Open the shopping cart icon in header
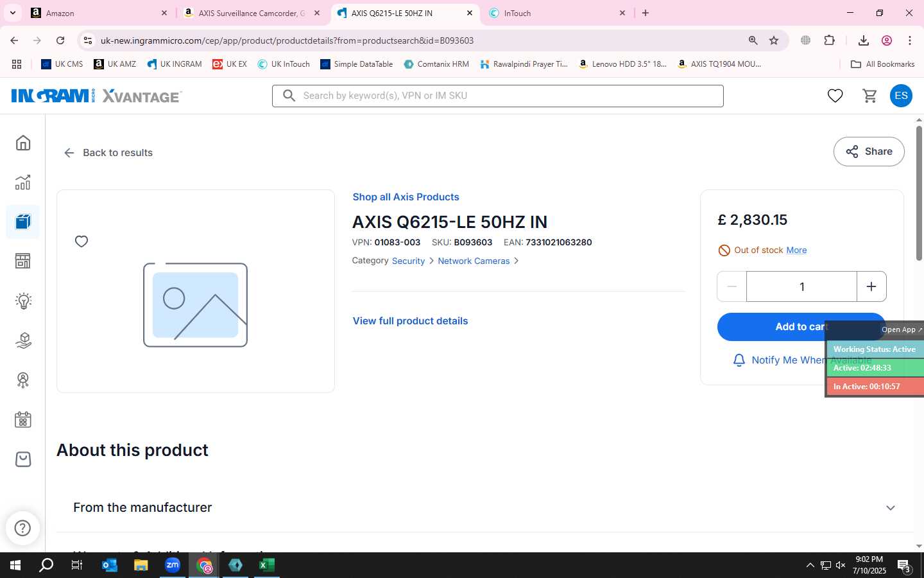This screenshot has height=578, width=924. (869, 96)
